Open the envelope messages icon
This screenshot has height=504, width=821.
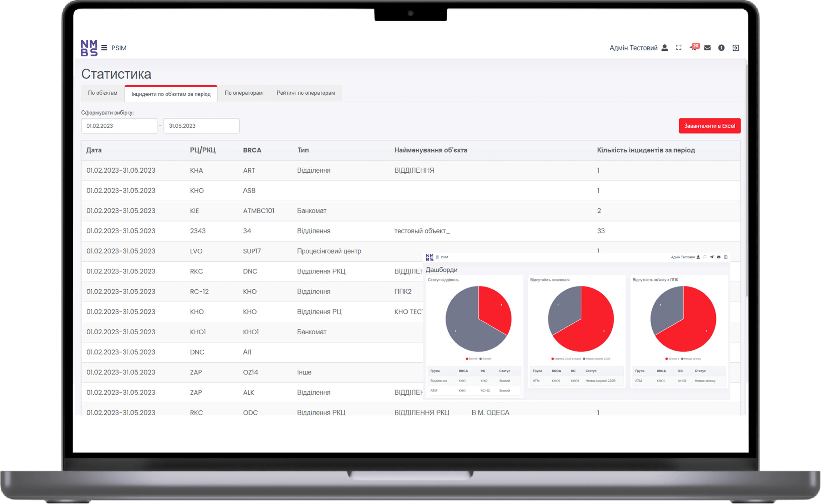(x=707, y=48)
